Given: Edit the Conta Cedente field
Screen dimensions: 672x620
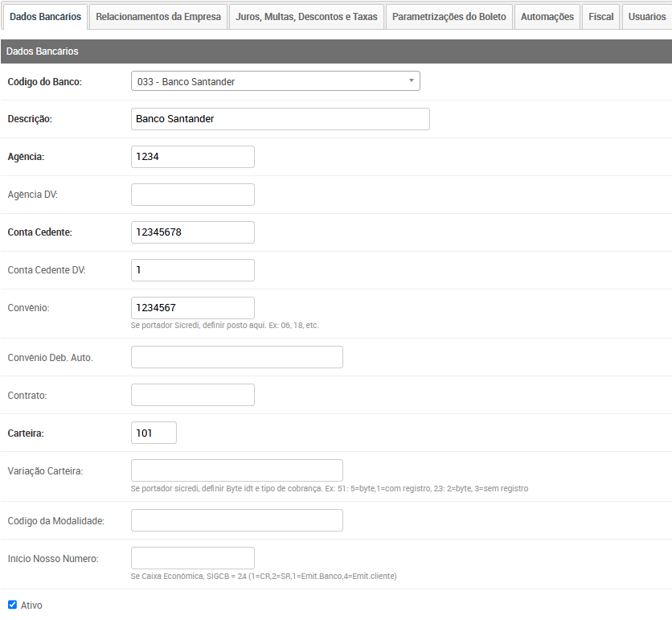Looking at the screenshot, I should pos(192,232).
